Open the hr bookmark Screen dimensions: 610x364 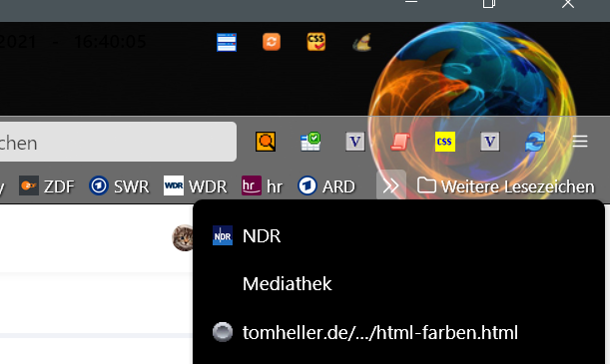pyautogui.click(x=262, y=186)
